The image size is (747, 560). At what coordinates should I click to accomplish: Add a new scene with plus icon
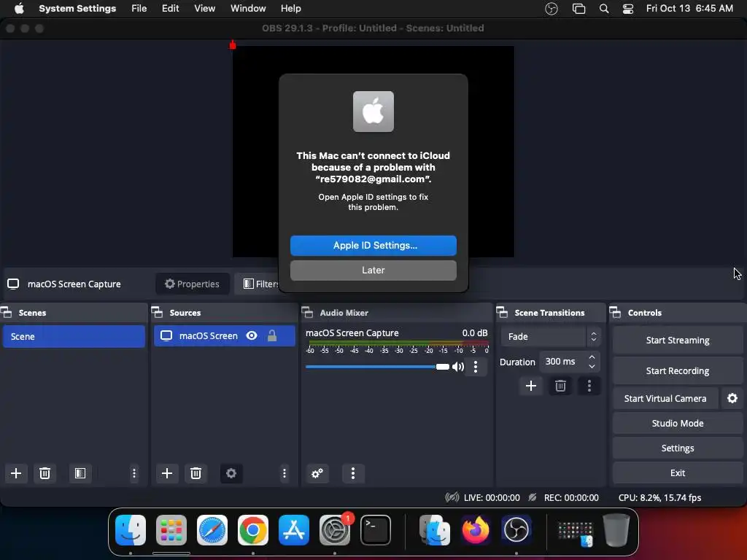[16, 472]
